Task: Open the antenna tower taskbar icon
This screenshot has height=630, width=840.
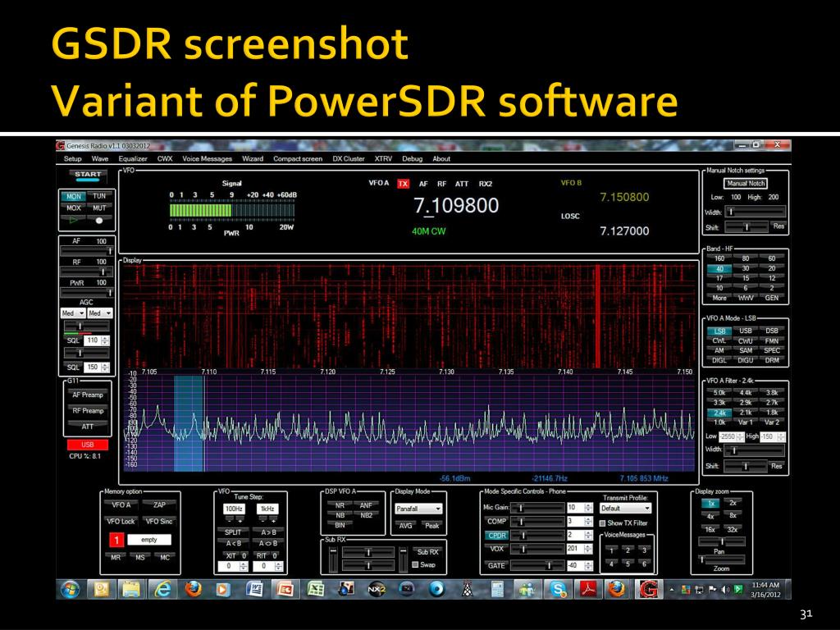Action: (468, 589)
